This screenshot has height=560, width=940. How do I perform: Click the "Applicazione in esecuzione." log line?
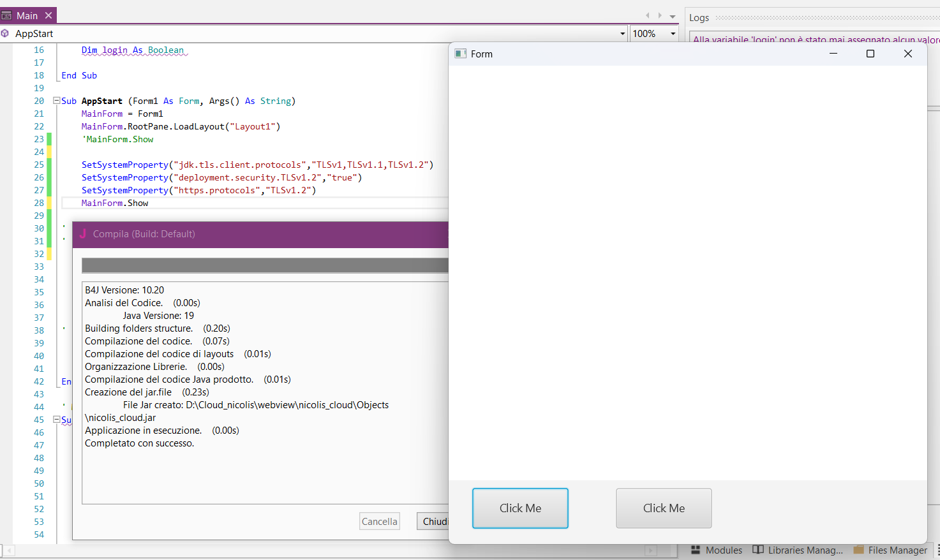click(162, 431)
